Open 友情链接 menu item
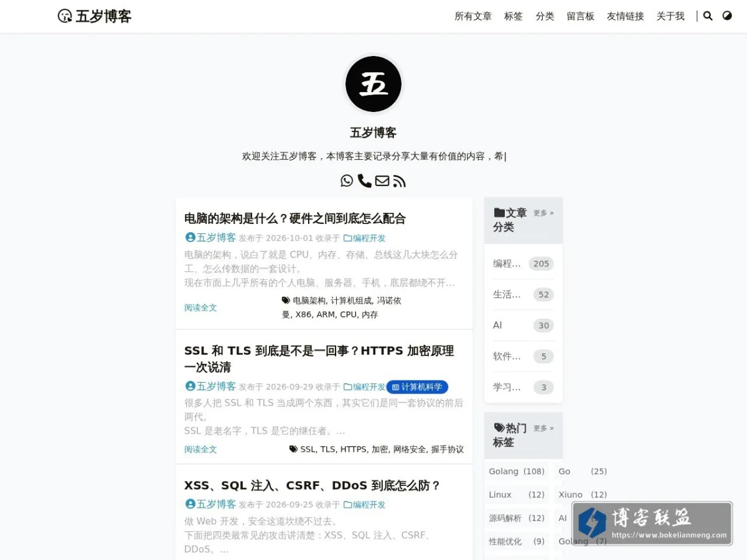The image size is (747, 560). [626, 16]
